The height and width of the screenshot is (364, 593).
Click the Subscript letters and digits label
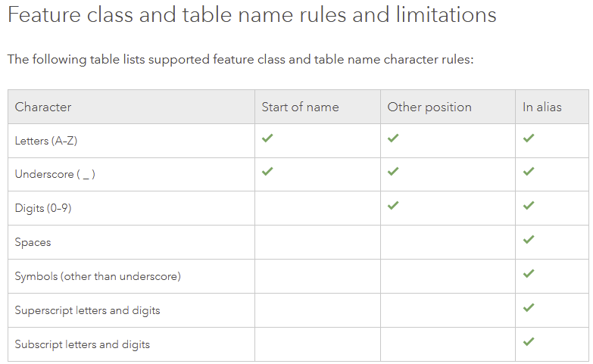[83, 344]
